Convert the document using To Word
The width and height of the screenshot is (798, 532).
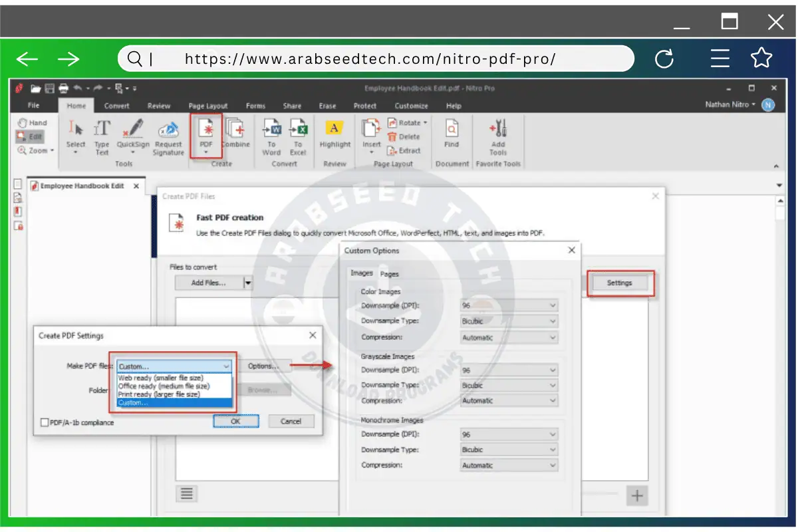coord(271,136)
